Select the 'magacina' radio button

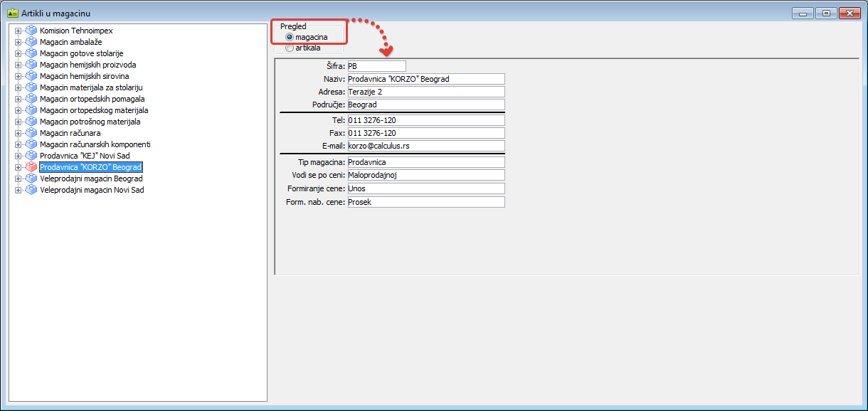click(x=290, y=37)
